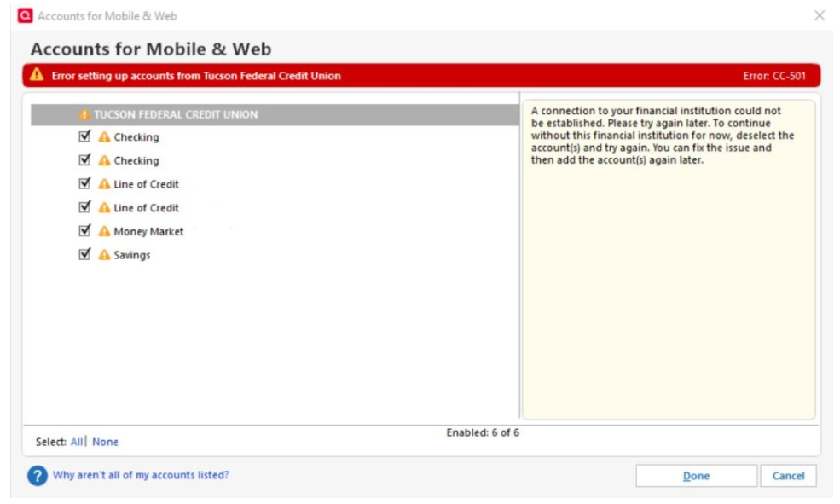The height and width of the screenshot is (504, 840).
Task: Click the Savings account label
Action: [132, 256]
